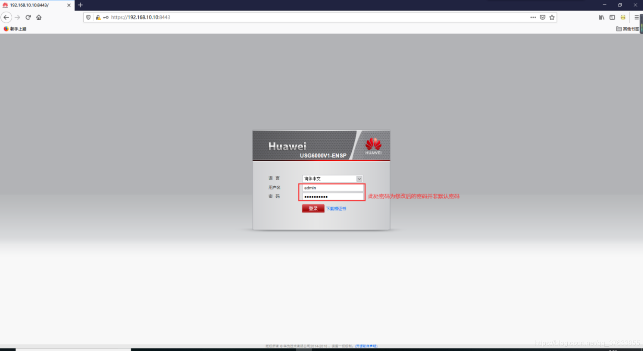Image resolution: width=644 pixels, height=351 pixels.
Task: Click the yellow extension icon in toolbar
Action: pos(623,17)
